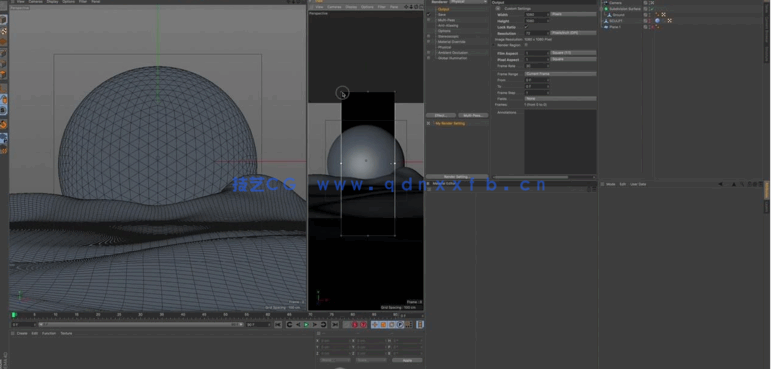Screen dimensions: 775x369
Task: Select Options in render settings list
Action: pos(444,31)
